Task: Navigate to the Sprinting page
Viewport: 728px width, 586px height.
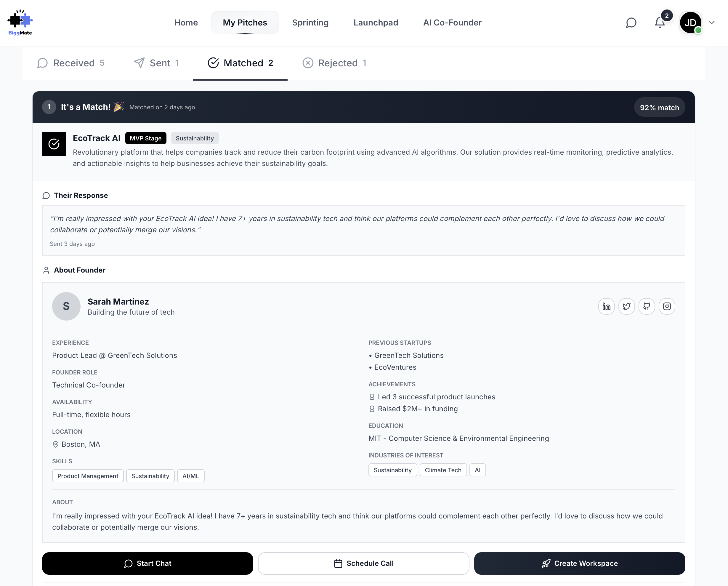Action: [310, 23]
